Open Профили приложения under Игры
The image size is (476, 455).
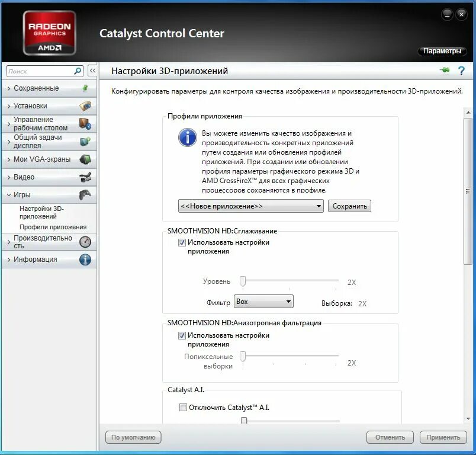click(53, 227)
